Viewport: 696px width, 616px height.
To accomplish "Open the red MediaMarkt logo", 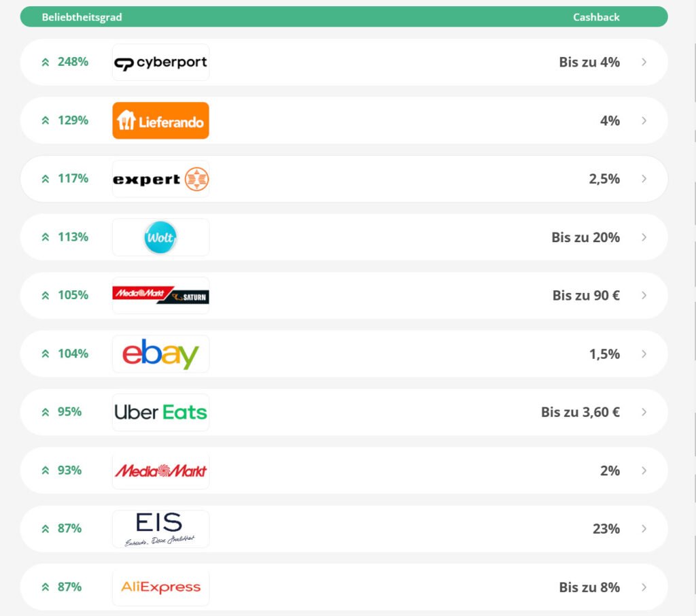I will (x=160, y=470).
